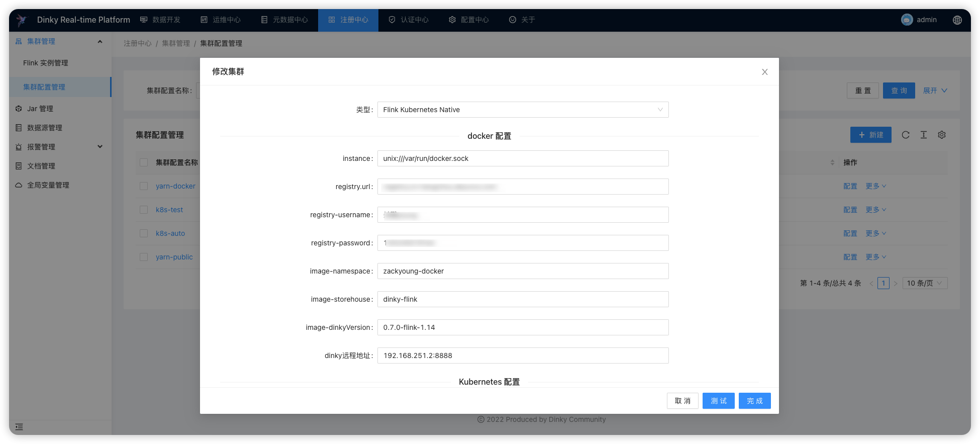The image size is (980, 444).
Task: Expand the search form with 展开
Action: point(935,91)
